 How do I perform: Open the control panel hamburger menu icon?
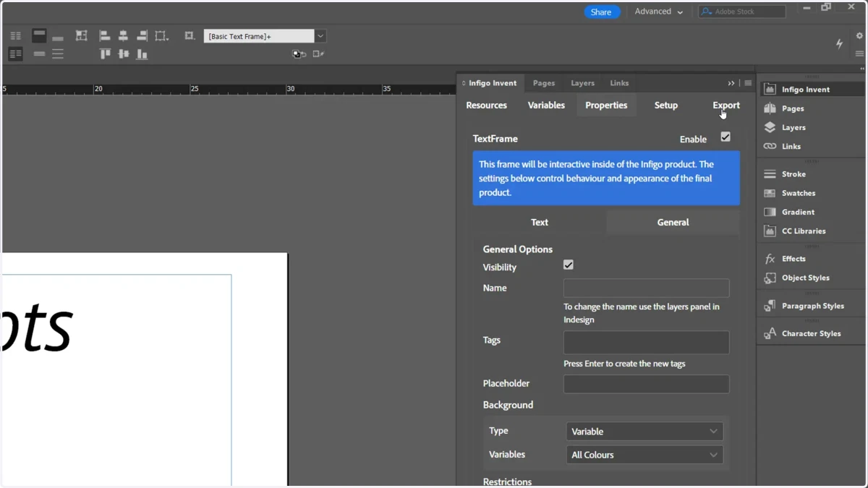pyautogui.click(x=859, y=53)
